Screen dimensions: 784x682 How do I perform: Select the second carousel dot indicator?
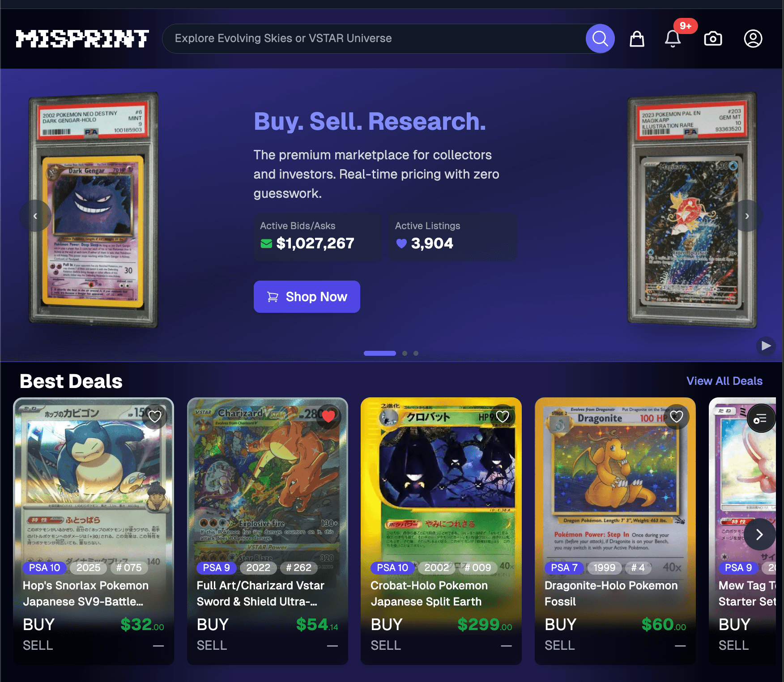point(405,353)
